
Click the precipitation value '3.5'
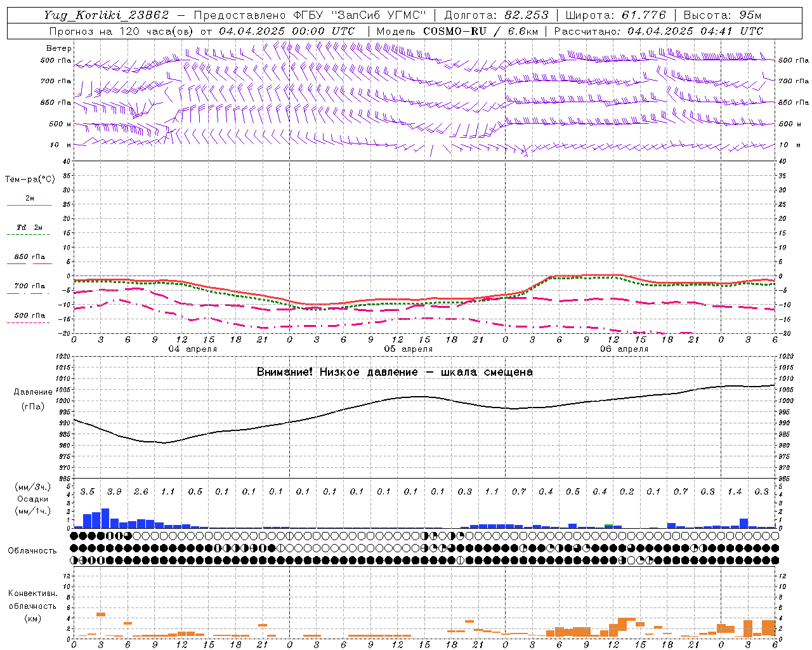point(87,491)
